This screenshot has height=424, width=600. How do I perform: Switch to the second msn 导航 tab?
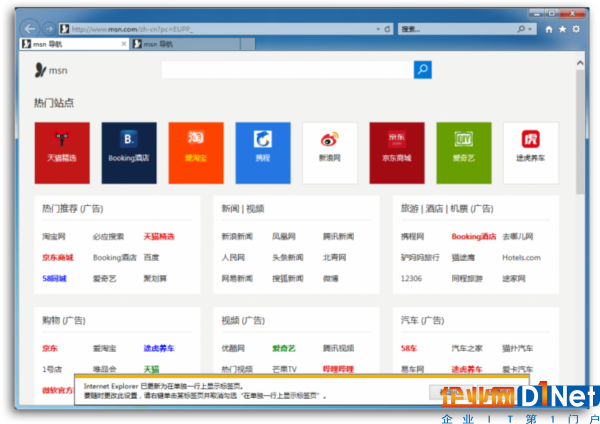[x=185, y=44]
